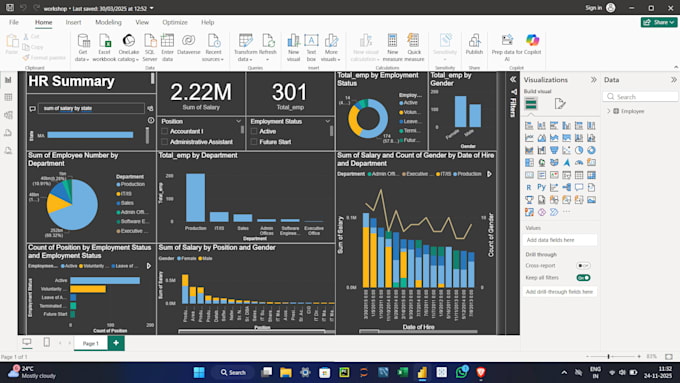680x383 pixels.
Task: Switch to the Insert ribbon tab
Action: pos(73,22)
